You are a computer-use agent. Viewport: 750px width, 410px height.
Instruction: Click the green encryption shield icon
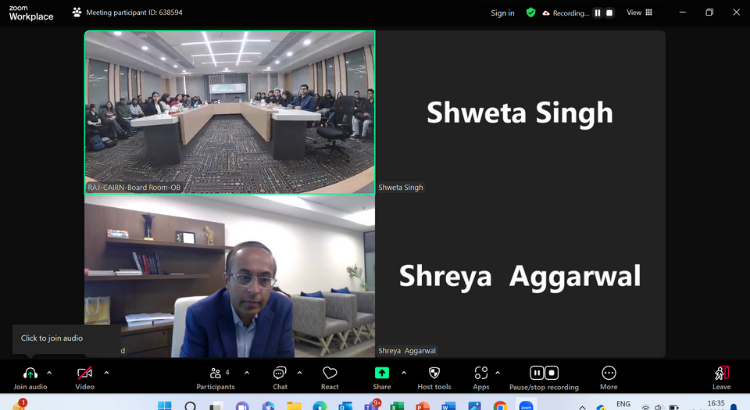coord(531,13)
